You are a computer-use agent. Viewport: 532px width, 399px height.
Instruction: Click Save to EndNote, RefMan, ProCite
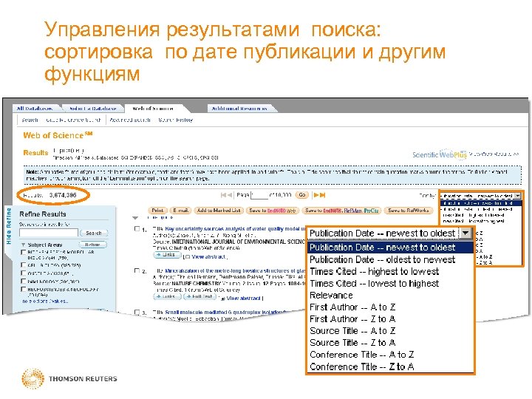(x=341, y=211)
